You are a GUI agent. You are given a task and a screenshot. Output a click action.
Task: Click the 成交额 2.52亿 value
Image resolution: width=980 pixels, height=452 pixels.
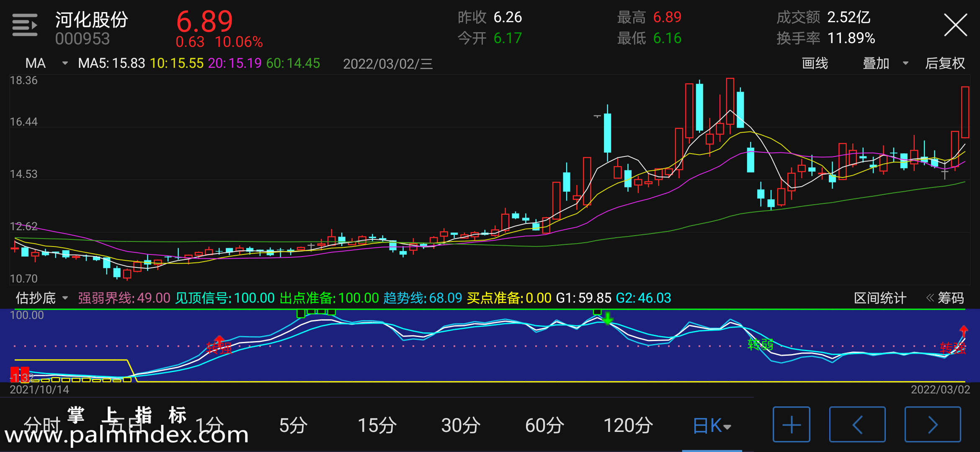coord(823,17)
